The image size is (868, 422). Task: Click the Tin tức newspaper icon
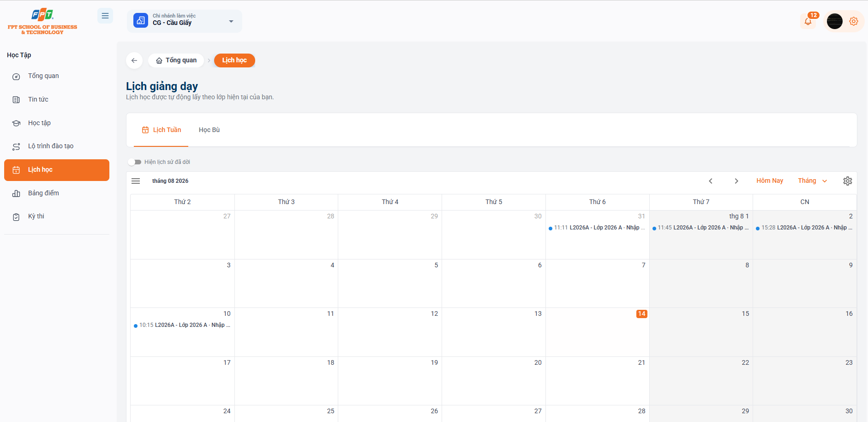pos(16,100)
